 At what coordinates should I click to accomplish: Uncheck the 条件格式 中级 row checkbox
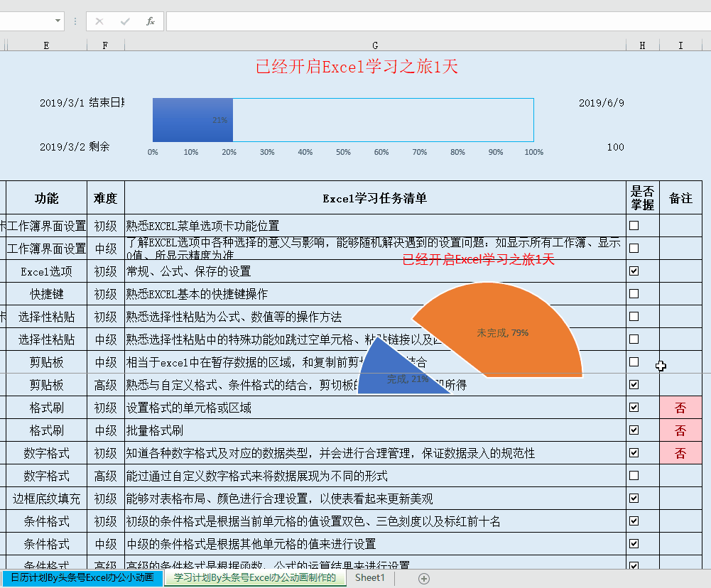634,543
